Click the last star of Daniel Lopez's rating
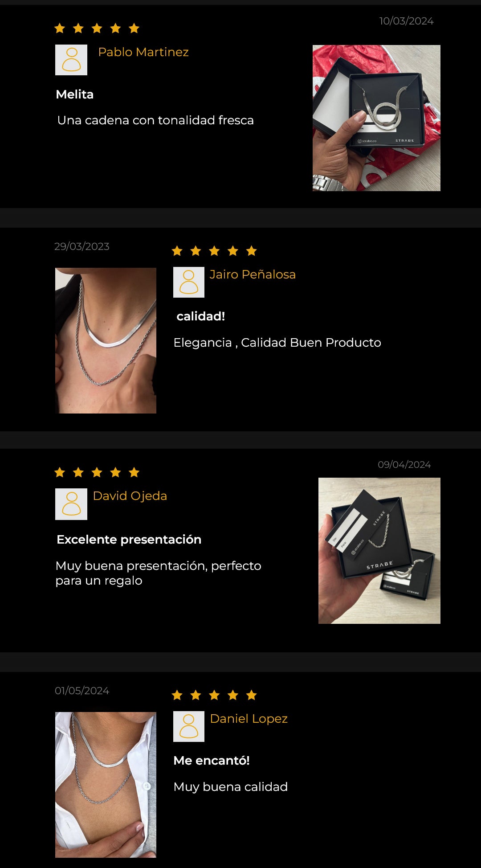481x868 pixels. tap(252, 695)
